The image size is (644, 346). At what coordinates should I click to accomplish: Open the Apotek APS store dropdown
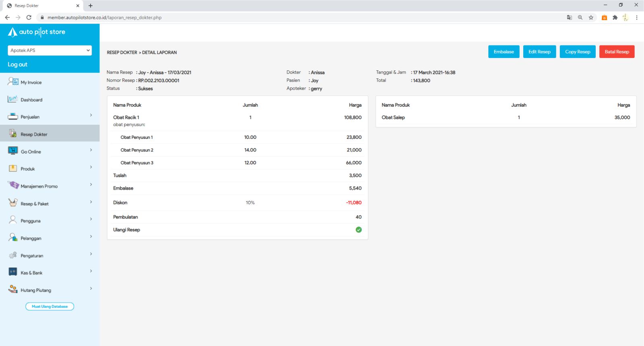tap(50, 50)
